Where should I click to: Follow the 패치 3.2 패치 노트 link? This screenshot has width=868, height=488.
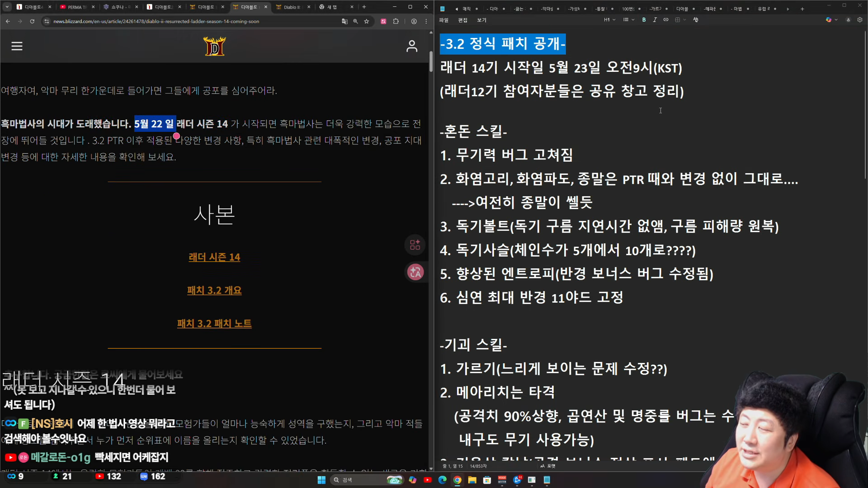214,324
